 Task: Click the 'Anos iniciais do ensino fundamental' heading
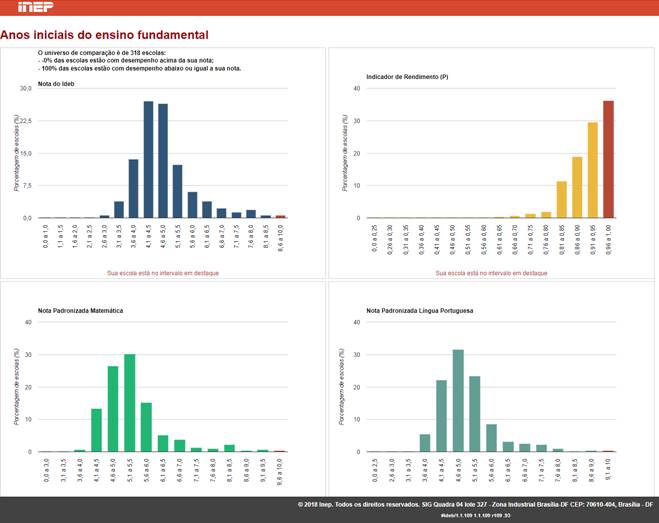98,34
